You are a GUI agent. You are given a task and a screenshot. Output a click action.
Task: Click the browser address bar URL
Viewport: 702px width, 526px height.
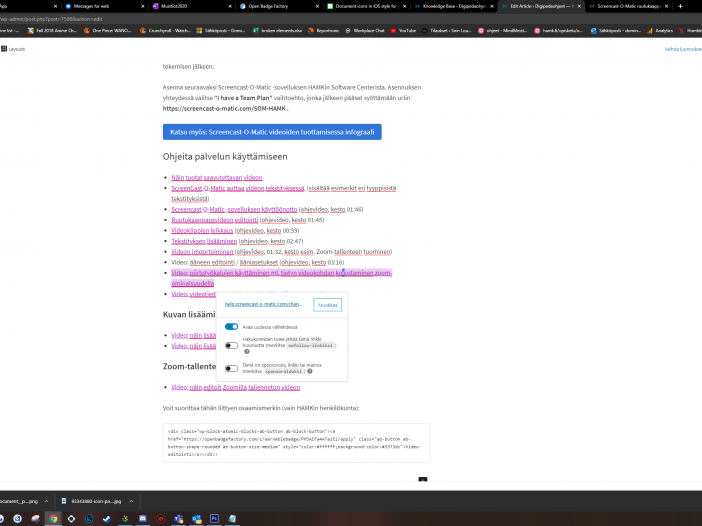(x=51, y=19)
